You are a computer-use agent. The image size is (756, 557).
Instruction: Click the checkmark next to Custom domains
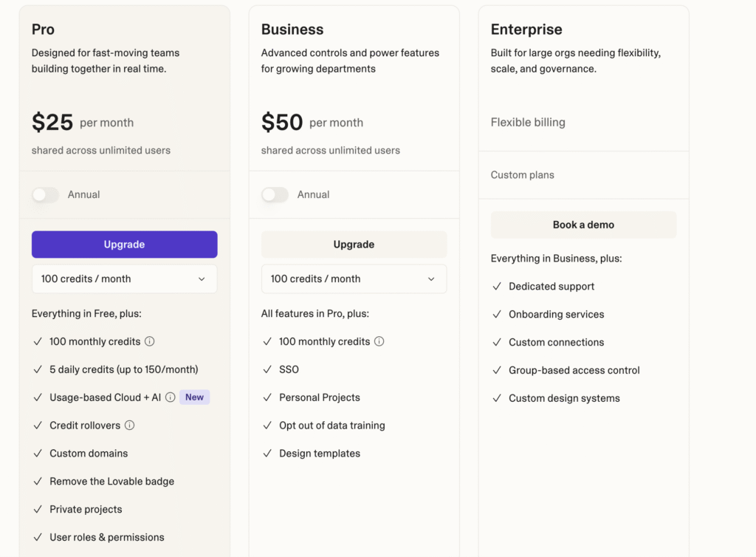pyautogui.click(x=38, y=454)
